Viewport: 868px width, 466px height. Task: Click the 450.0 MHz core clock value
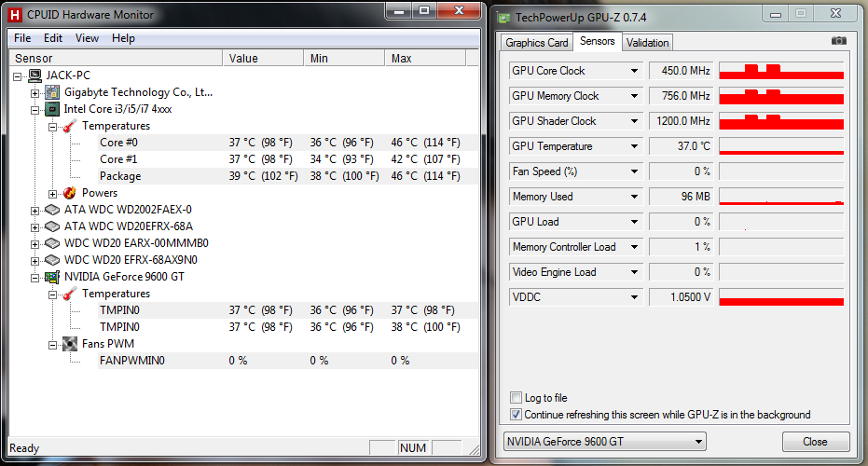coord(681,71)
